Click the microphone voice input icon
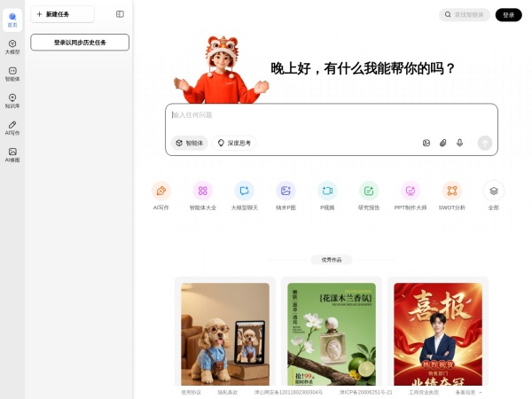Image resolution: width=532 pixels, height=399 pixels. 459,143
